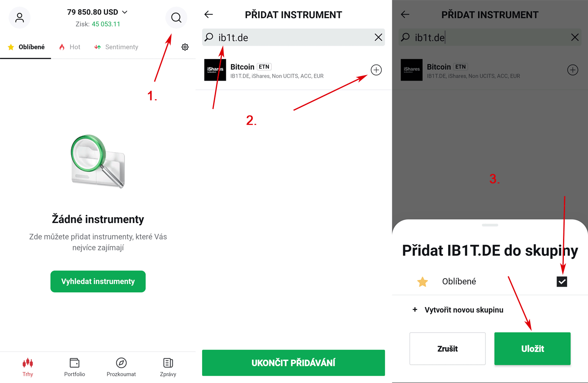This screenshot has height=383, width=588.
Task: Clear the ib1t.de search text
Action: pyautogui.click(x=378, y=37)
